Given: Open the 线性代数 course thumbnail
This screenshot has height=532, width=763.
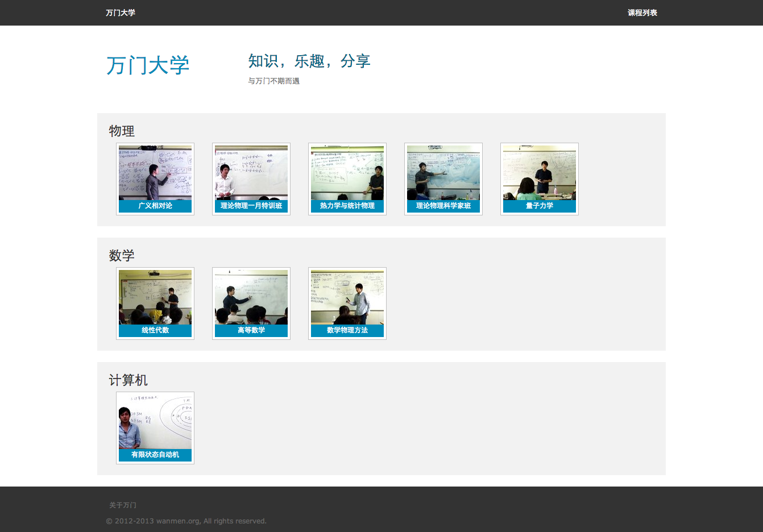Looking at the screenshot, I should tap(155, 297).
